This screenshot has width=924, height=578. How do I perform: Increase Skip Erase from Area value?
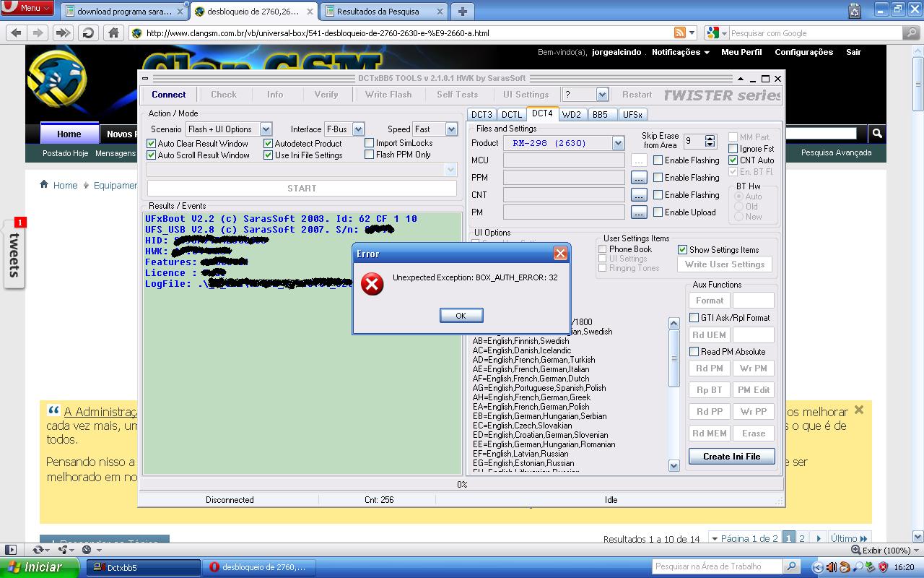point(710,138)
